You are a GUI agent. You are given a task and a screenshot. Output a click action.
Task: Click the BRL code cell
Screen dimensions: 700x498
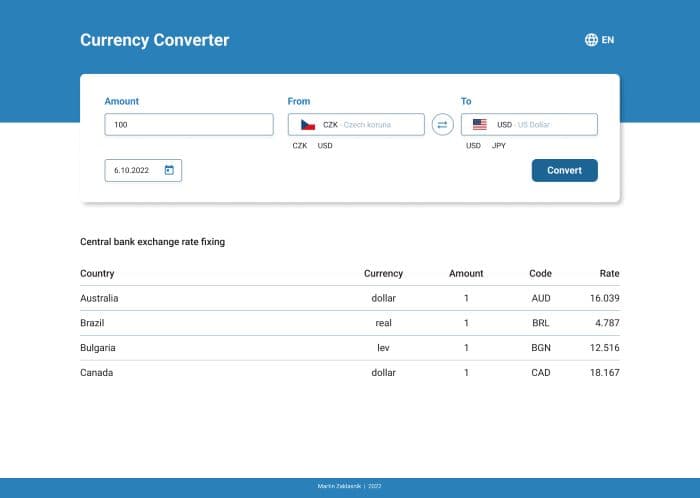[541, 323]
